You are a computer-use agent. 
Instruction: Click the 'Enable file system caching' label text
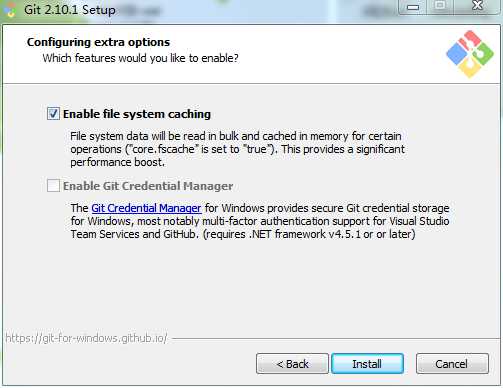(x=137, y=114)
